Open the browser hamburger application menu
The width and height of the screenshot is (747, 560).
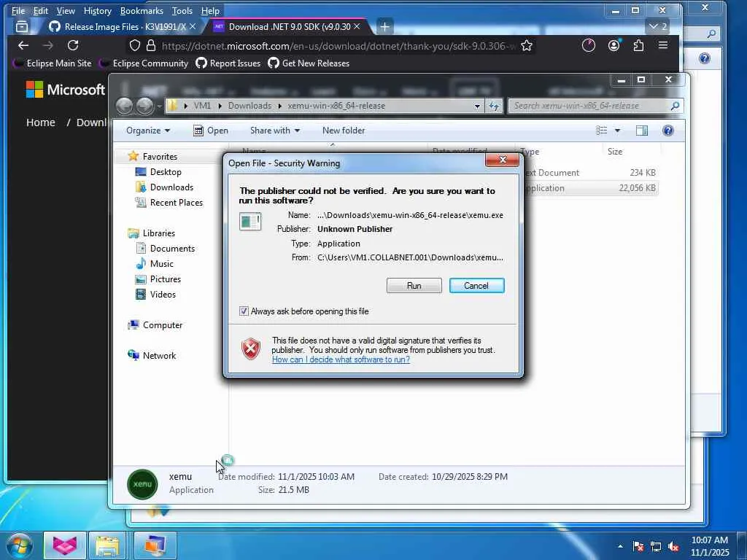point(662,45)
